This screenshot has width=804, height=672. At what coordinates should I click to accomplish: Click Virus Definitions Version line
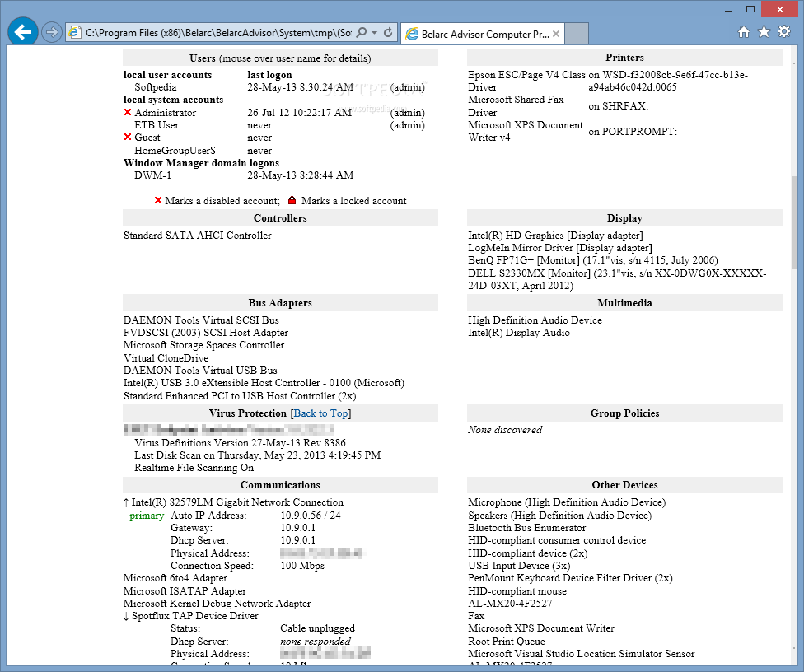[240, 442]
